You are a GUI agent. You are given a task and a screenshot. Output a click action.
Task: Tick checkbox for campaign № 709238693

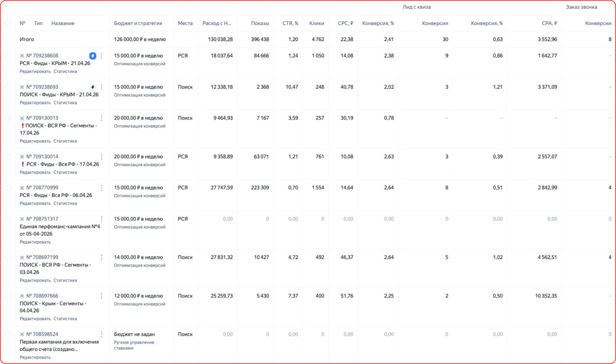pyautogui.click(x=8, y=87)
